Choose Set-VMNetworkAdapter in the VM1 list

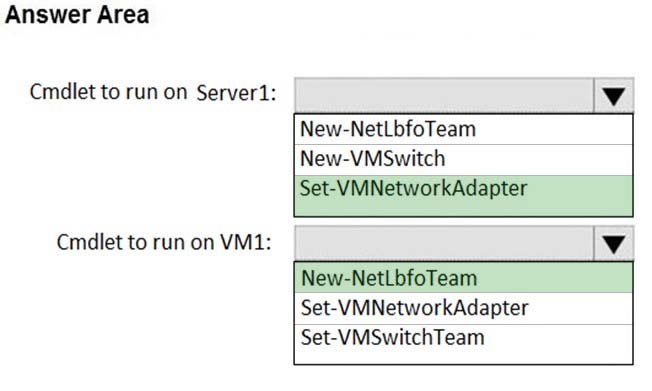tap(463, 308)
